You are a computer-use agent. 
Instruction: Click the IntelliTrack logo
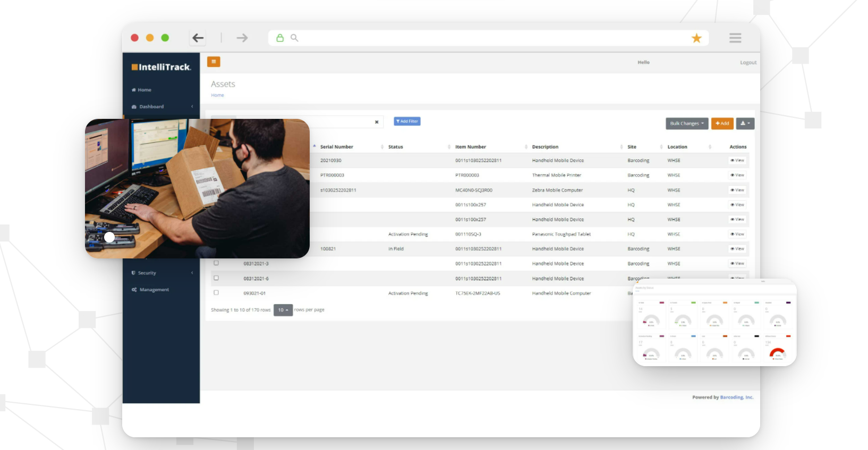pyautogui.click(x=161, y=67)
